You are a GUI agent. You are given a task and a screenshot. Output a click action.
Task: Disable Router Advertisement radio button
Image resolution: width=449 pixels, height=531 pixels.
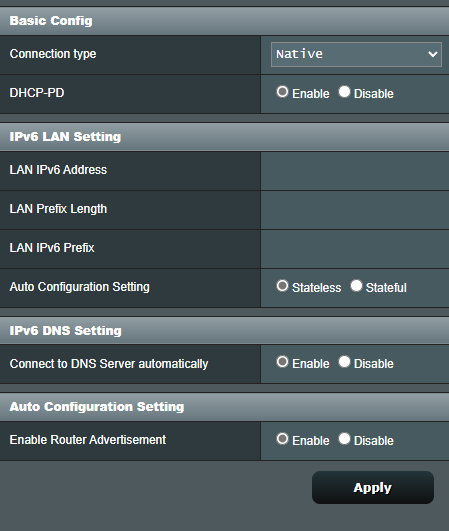coord(344,439)
